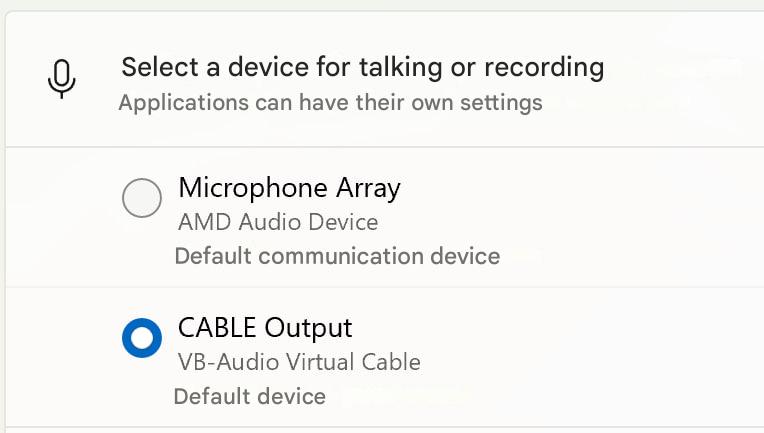This screenshot has height=433, width=764.
Task: Click the "Select a device for talking or recording" heading
Action: tap(362, 68)
